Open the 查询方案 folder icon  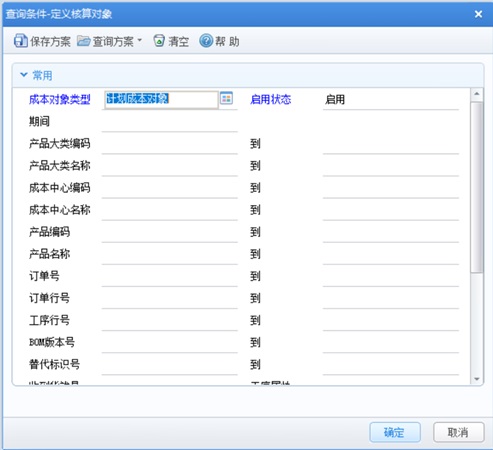[84, 41]
